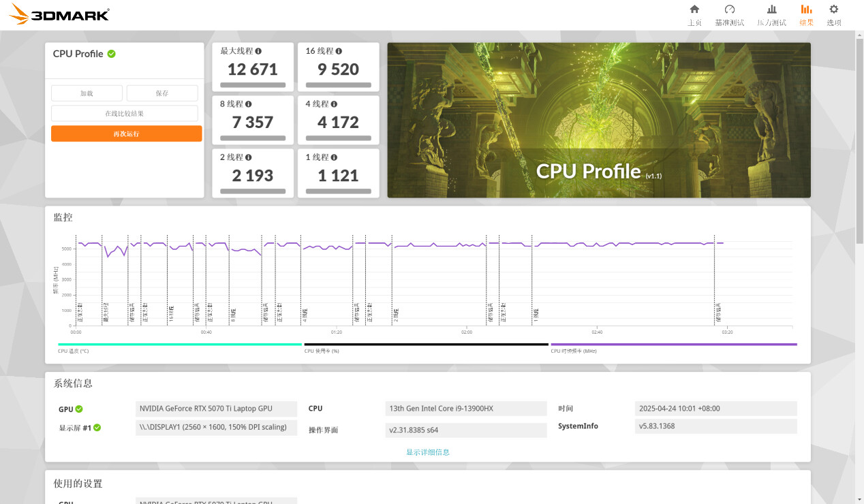Toggle the CPU 温度 teal legend line
Viewport: 864px width, 504px height.
179,345
